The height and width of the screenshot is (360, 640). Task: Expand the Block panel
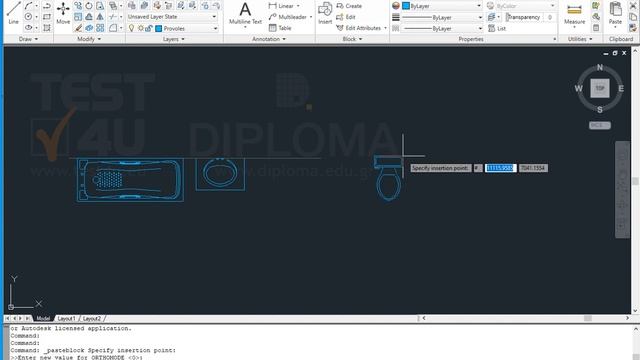pos(352,39)
